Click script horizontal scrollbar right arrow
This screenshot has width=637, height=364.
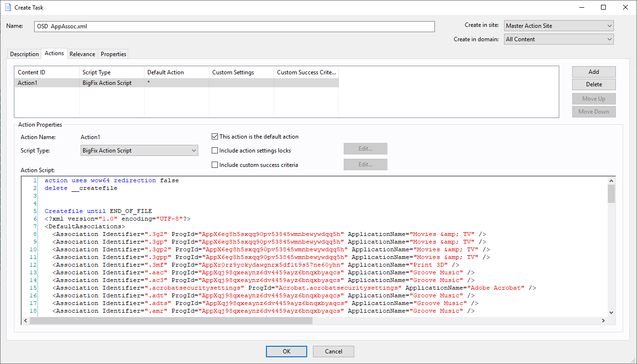[603, 320]
